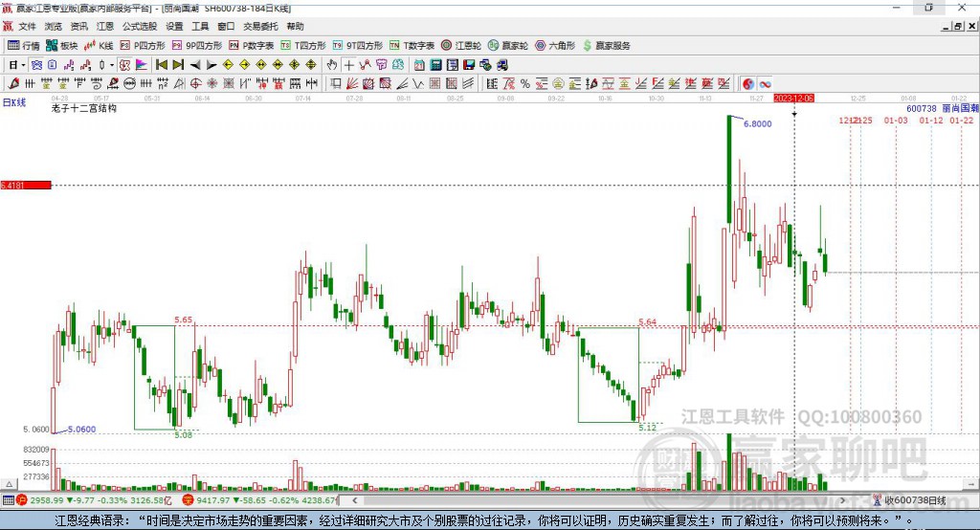Open the 9T四方形 tool

click(358, 46)
